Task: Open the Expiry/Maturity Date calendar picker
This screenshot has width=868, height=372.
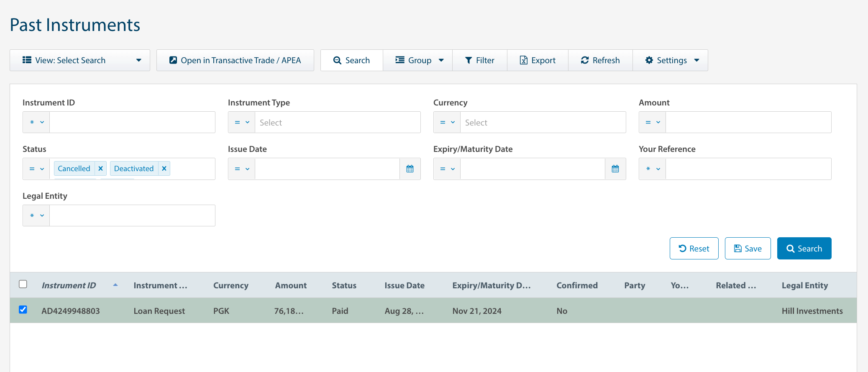Action: 615,169
